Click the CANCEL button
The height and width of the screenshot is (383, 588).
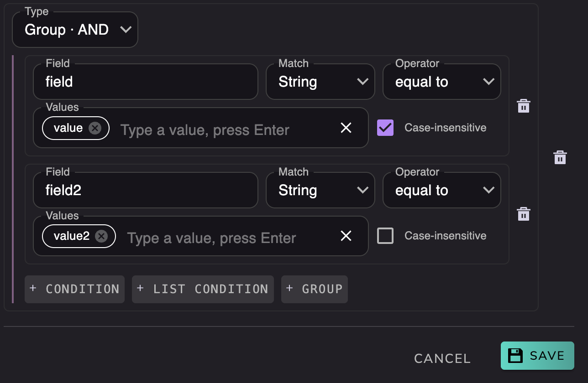(x=442, y=358)
